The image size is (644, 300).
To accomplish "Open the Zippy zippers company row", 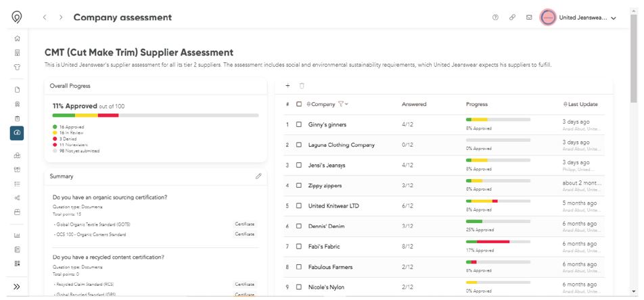I will tap(325, 185).
